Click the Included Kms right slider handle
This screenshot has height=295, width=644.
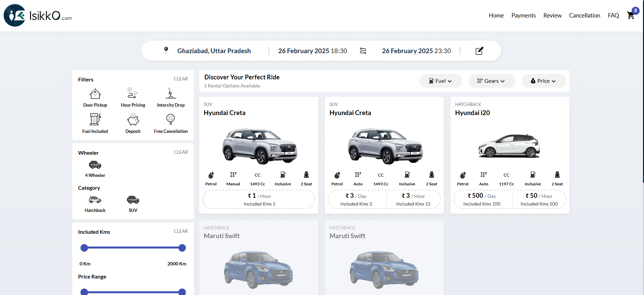pyautogui.click(x=182, y=248)
